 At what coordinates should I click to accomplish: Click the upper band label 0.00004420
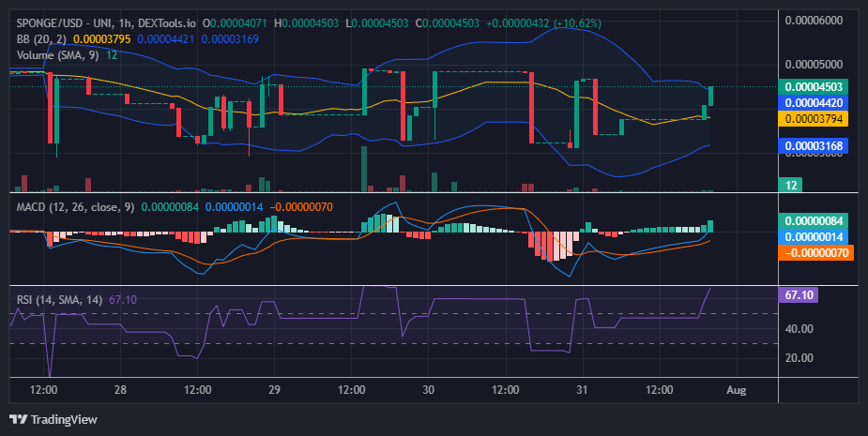tap(814, 102)
